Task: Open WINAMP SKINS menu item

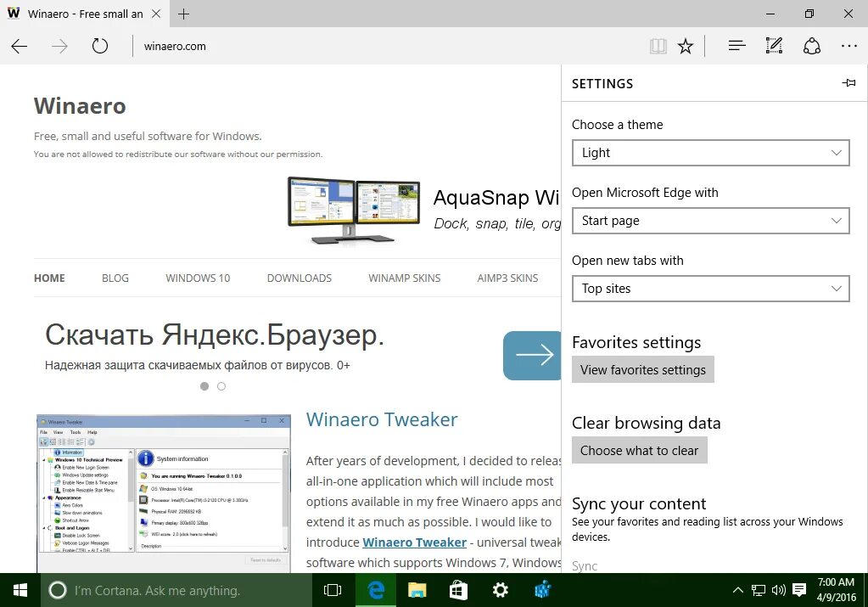Action: click(404, 278)
